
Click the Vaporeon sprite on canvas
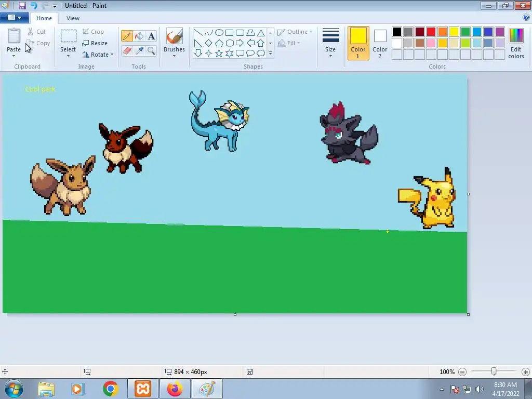219,121
